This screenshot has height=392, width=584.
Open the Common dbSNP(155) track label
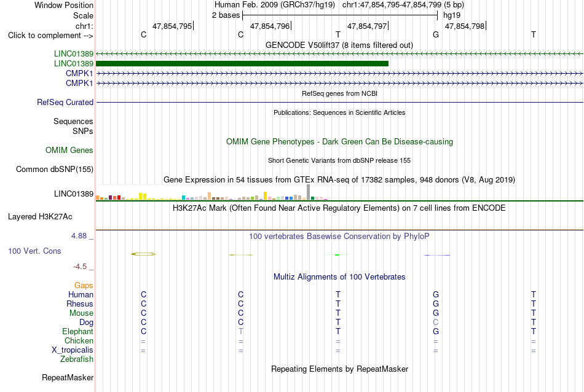click(54, 170)
